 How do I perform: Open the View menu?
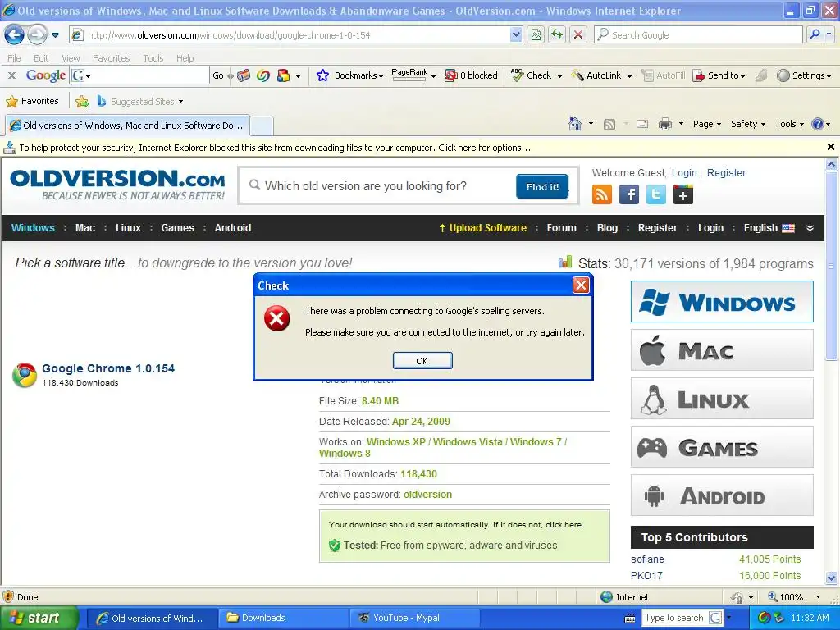click(71, 58)
